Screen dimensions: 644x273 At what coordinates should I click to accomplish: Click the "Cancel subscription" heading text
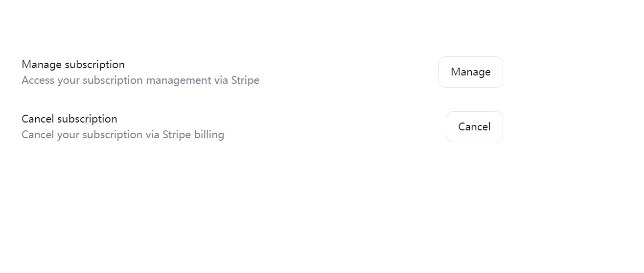coord(69,119)
